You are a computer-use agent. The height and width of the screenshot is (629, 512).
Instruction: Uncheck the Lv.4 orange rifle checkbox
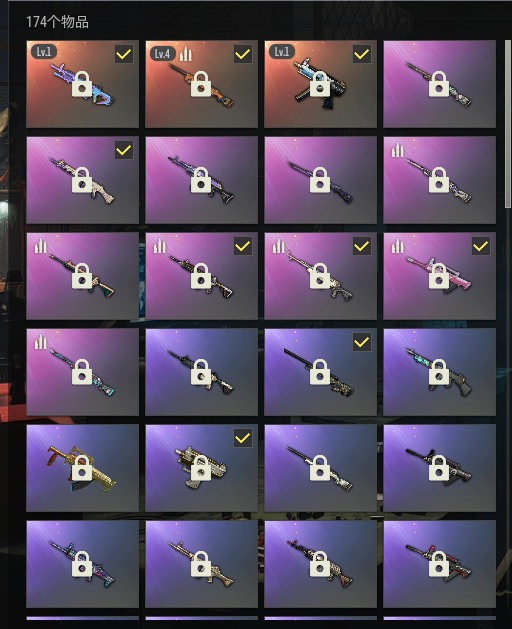click(243, 54)
